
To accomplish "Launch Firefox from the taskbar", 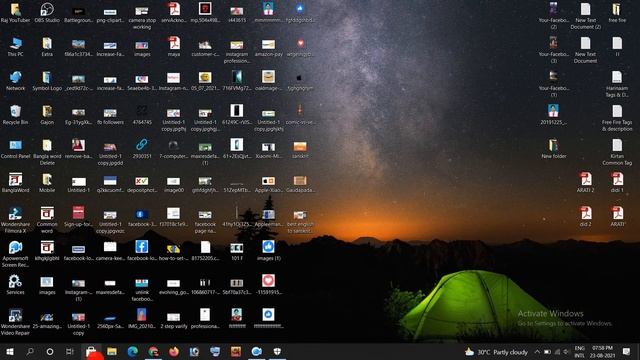I will [x=174, y=351].
